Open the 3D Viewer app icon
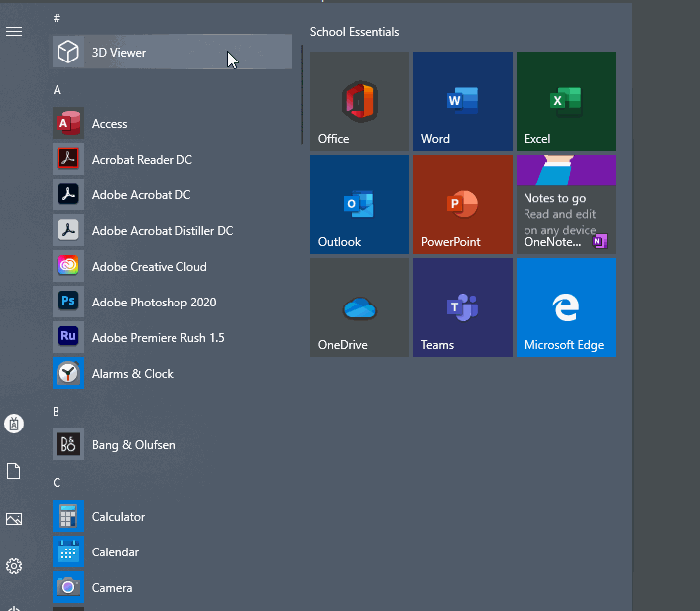 pyautogui.click(x=68, y=52)
